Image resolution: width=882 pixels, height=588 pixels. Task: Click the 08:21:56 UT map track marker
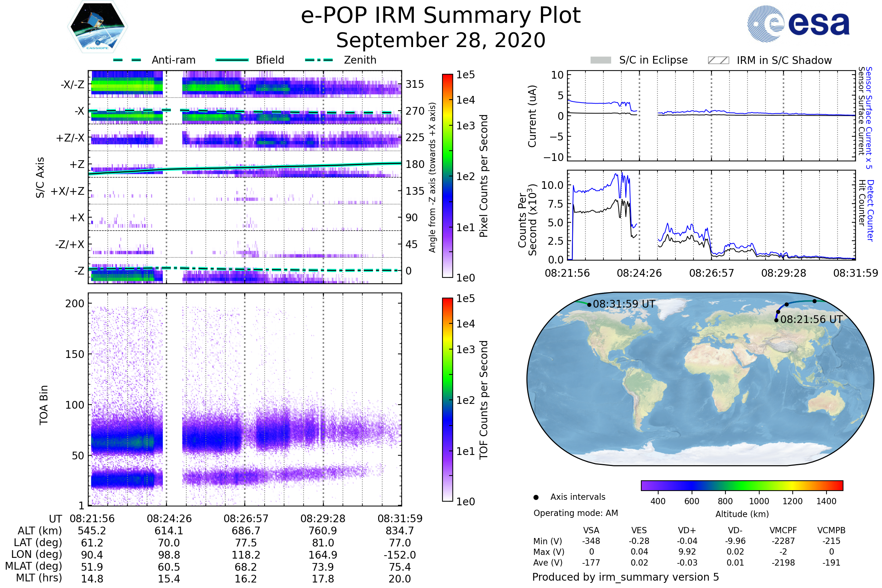click(x=776, y=320)
